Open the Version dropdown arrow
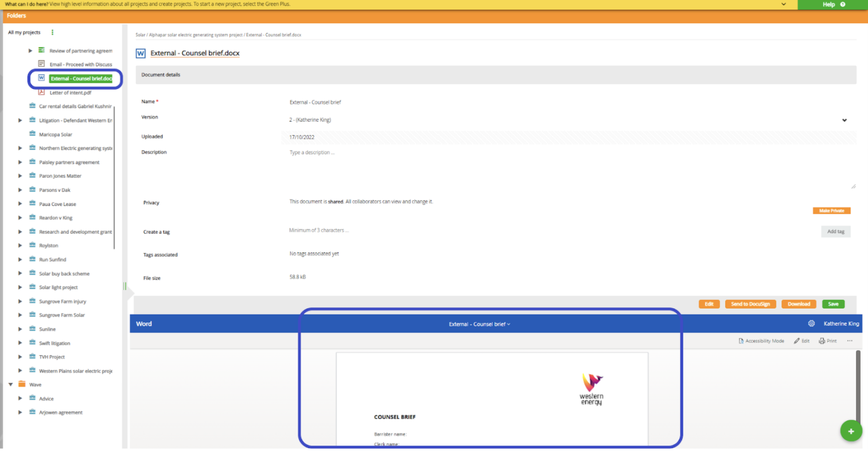 pos(844,120)
